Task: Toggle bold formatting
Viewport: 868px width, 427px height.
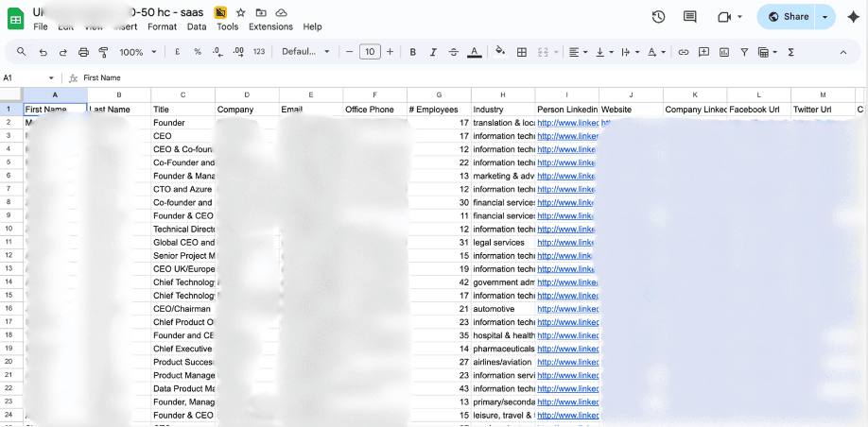Action: (x=413, y=52)
